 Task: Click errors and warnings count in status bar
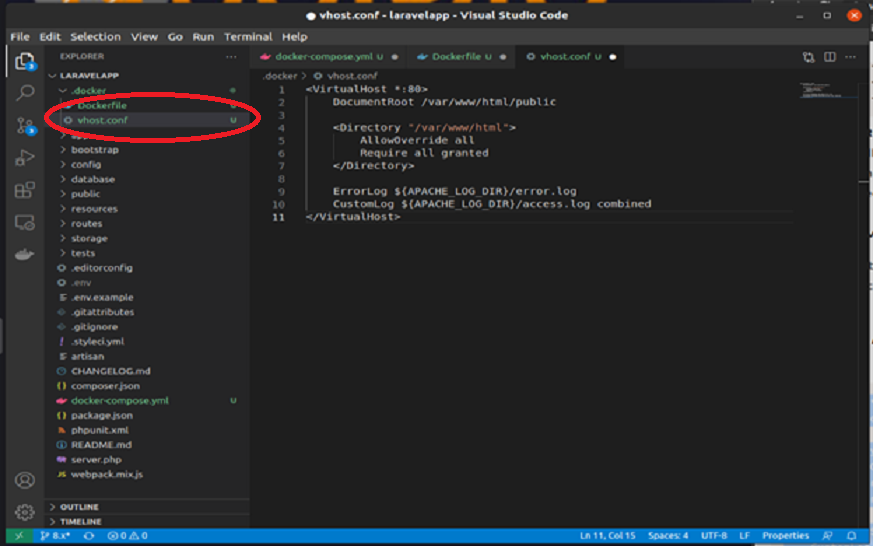click(127, 535)
